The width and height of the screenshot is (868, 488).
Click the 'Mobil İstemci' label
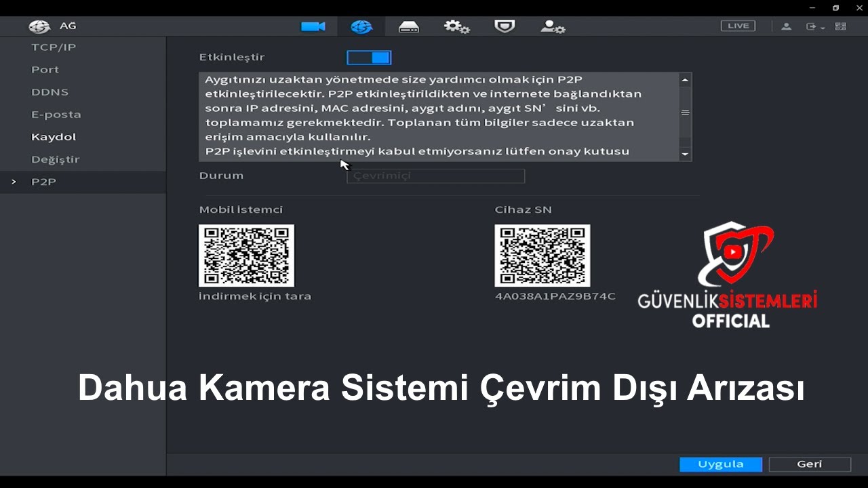click(241, 209)
